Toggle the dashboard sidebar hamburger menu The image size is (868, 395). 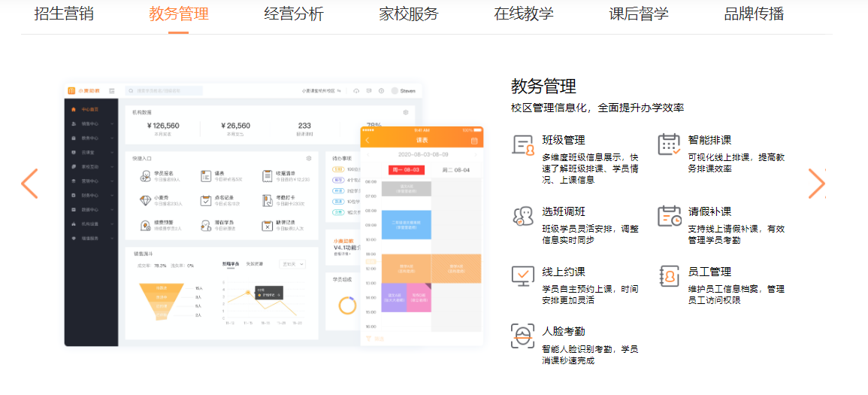click(112, 91)
